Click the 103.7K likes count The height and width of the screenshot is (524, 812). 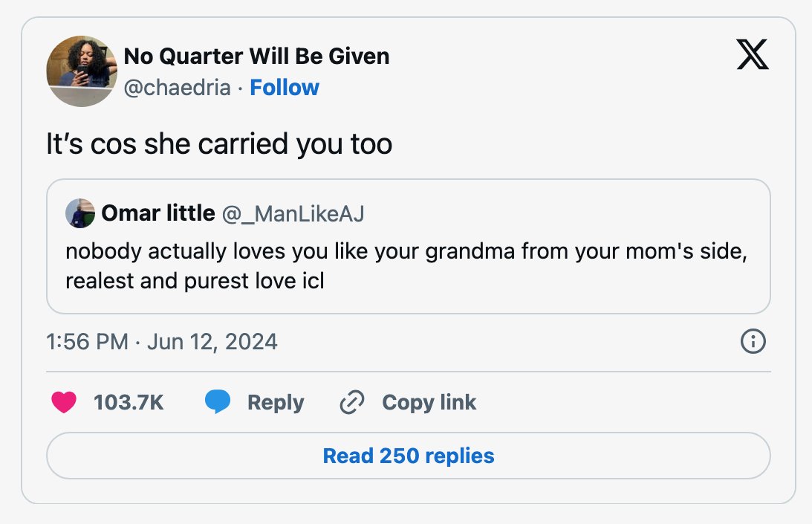[129, 403]
